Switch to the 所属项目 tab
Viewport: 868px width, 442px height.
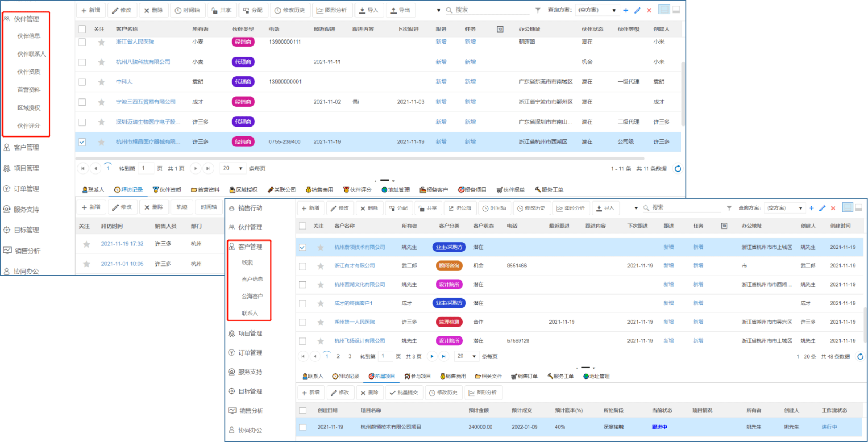[382, 376]
